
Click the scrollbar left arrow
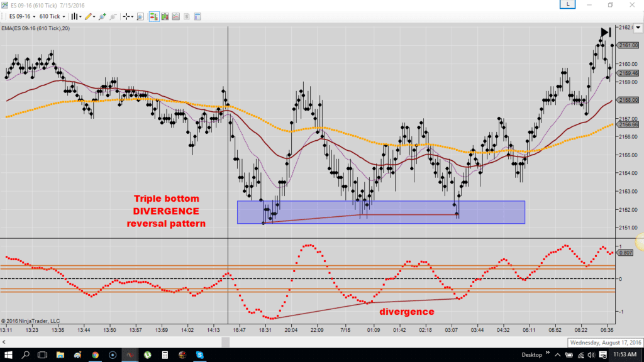(x=4, y=342)
